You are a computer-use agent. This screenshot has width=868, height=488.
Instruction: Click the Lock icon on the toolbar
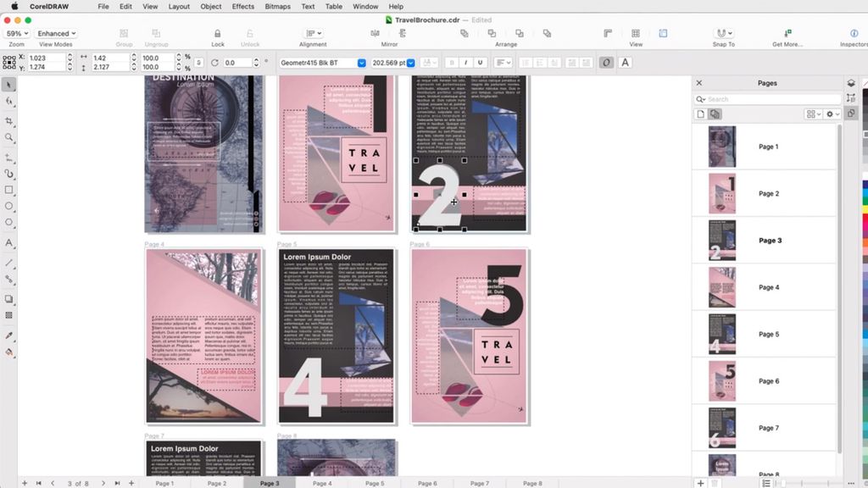[218, 32]
